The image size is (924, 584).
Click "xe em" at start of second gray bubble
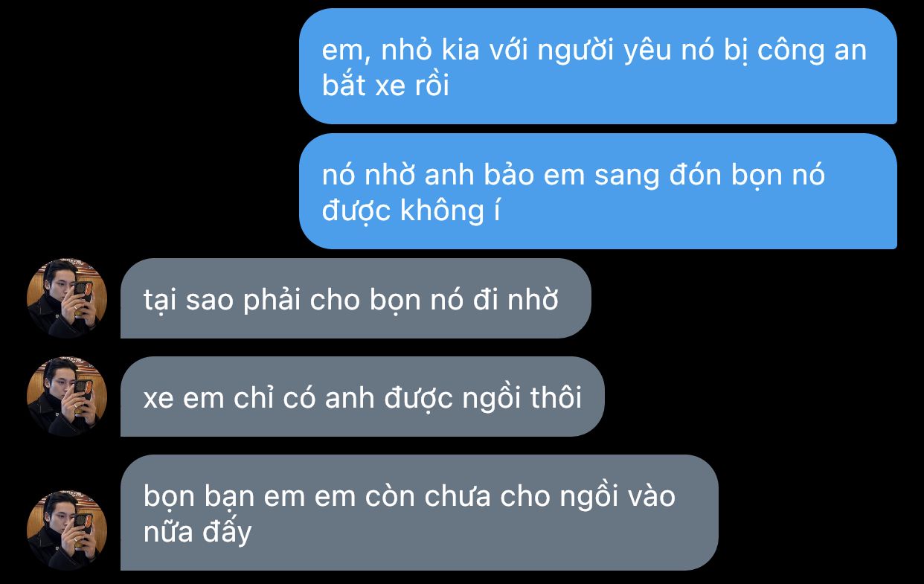[183, 399]
